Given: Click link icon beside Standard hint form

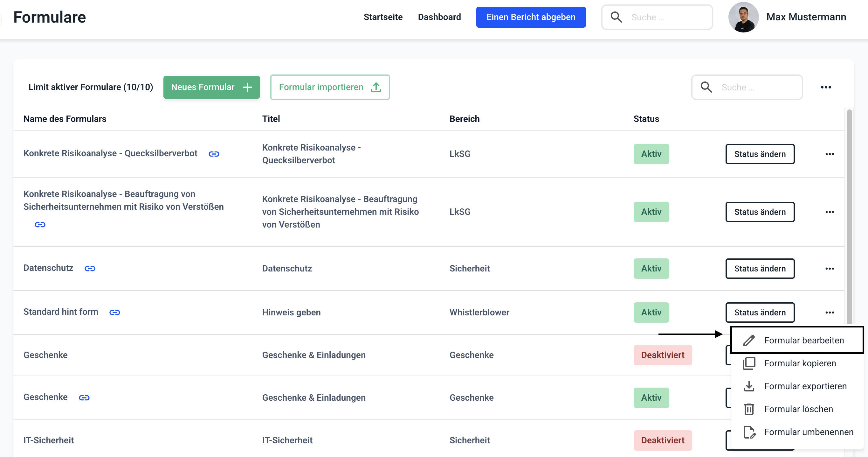Looking at the screenshot, I should point(114,312).
